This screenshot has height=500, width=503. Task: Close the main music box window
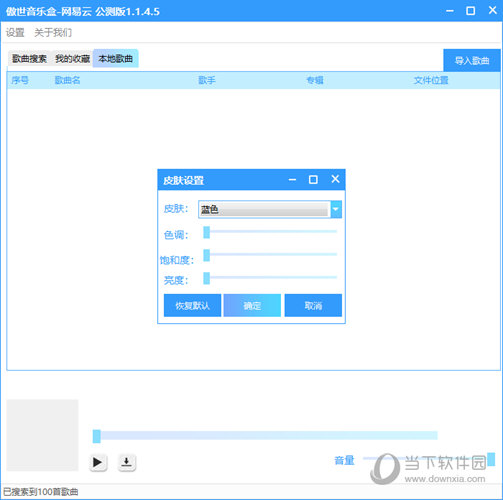pos(492,10)
